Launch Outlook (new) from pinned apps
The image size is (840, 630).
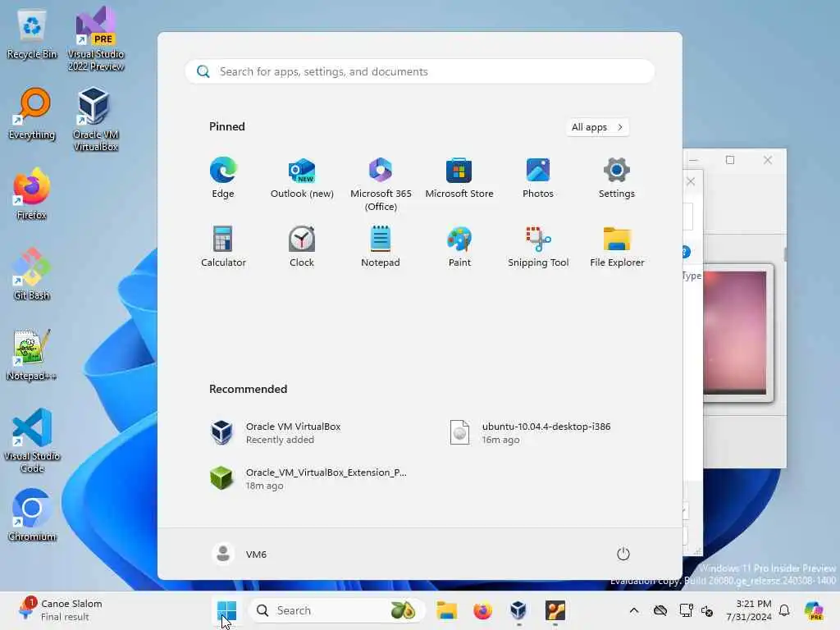[302, 178]
